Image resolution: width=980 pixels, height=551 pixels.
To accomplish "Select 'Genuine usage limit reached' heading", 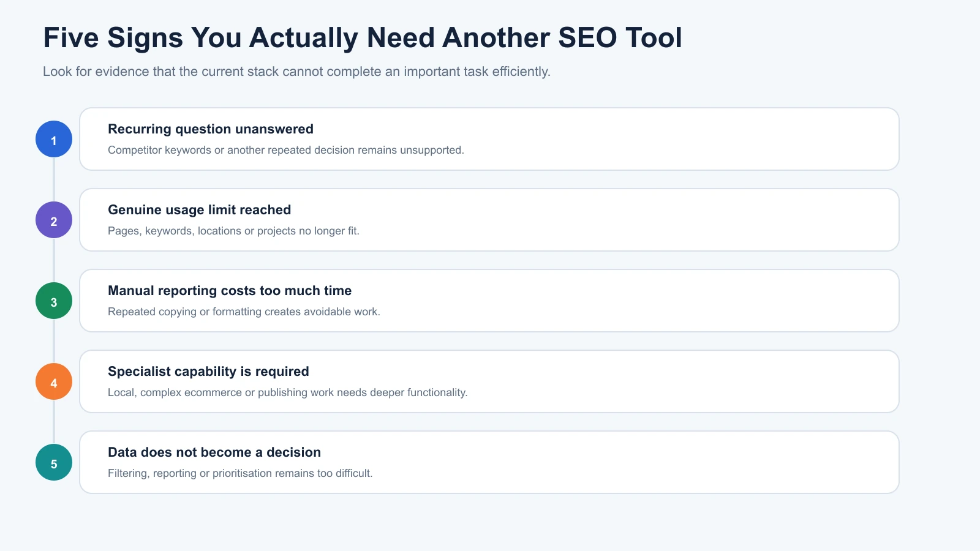I will (199, 210).
